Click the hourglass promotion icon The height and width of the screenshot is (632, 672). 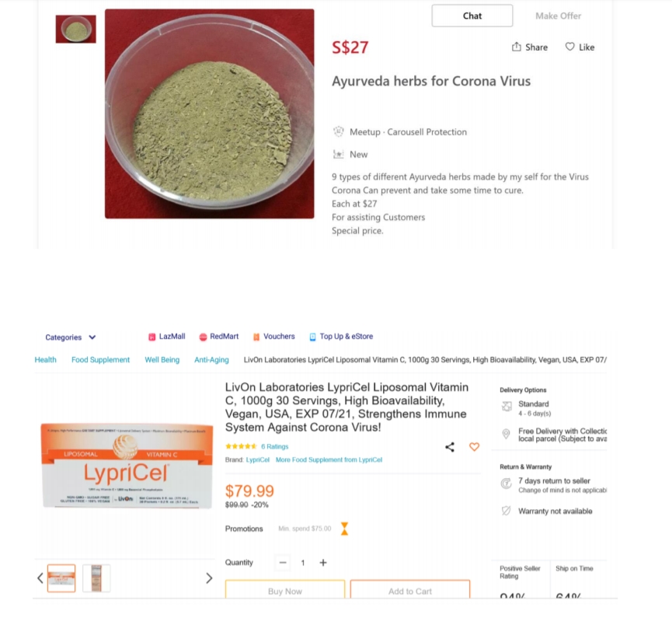(344, 529)
